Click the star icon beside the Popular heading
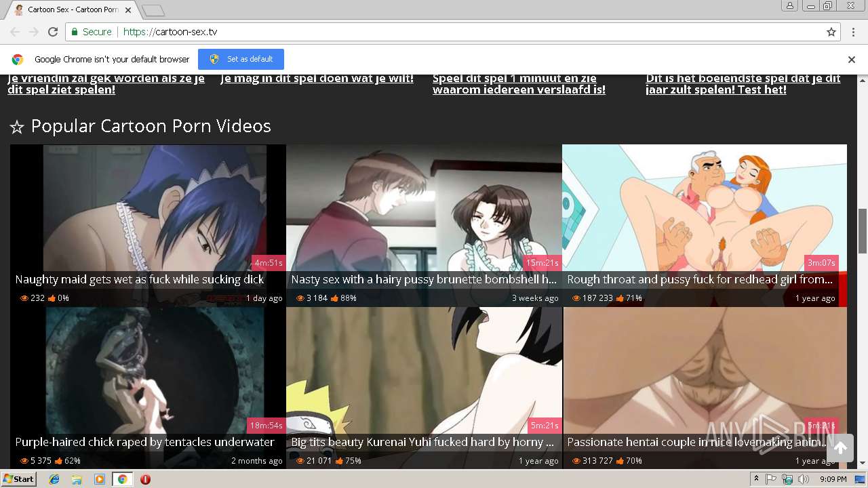Image resolution: width=868 pixels, height=488 pixels. 17,127
